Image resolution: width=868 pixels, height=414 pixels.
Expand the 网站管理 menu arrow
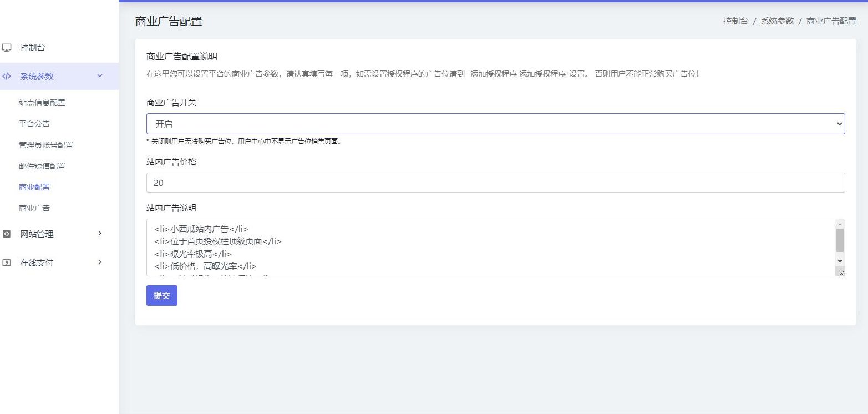coord(100,234)
